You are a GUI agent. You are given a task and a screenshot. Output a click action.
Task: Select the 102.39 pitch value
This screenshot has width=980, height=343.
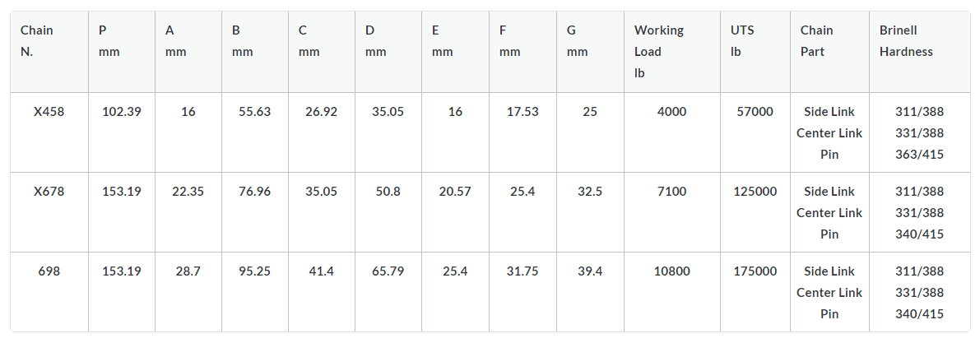pyautogui.click(x=122, y=112)
